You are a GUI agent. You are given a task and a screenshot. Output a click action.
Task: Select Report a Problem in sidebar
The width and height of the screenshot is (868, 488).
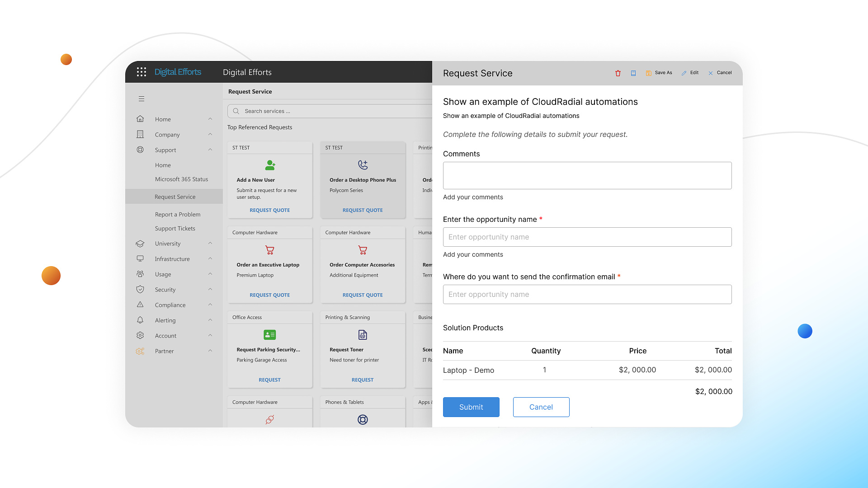coord(178,214)
